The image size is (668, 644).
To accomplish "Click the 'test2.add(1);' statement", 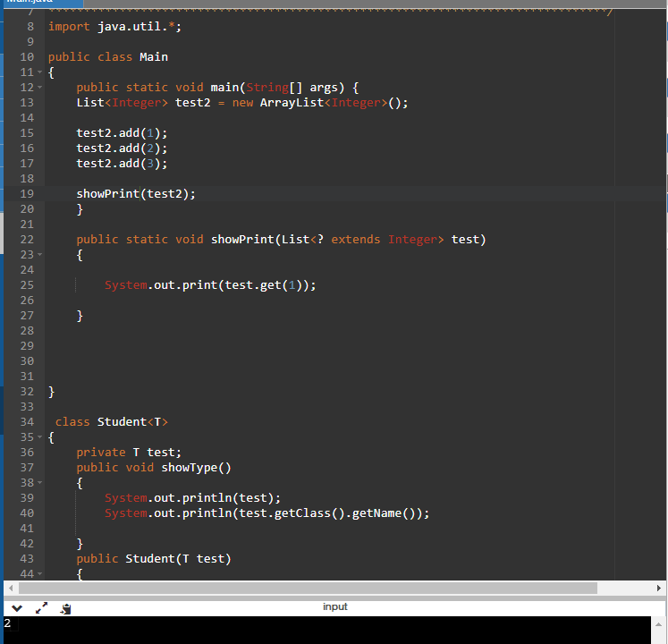I will point(122,133).
